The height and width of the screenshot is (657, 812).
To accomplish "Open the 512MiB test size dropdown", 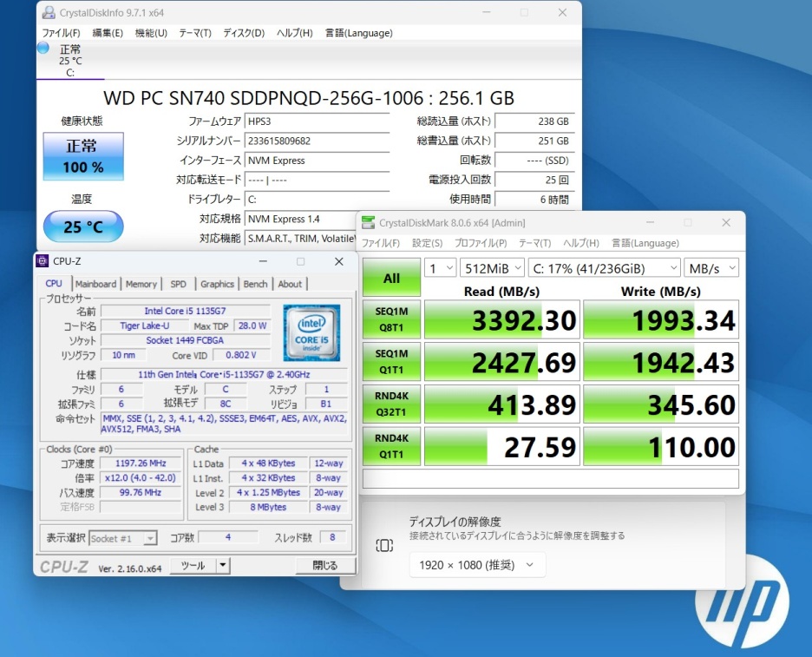I will [492, 268].
